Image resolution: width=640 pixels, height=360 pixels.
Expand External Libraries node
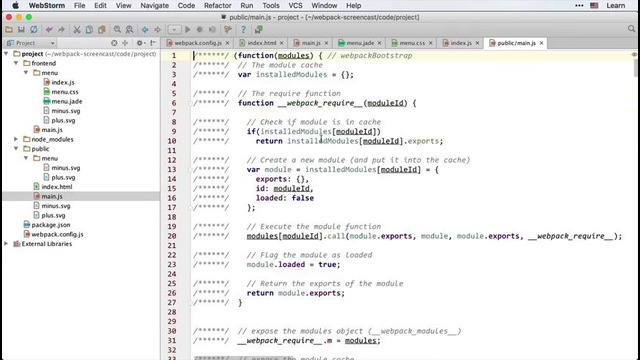coord(6,244)
